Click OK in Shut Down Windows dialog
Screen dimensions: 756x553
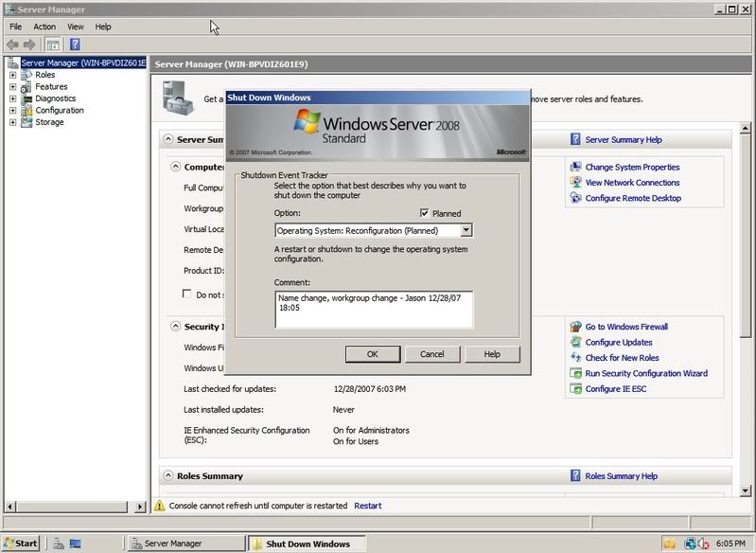[x=373, y=354]
